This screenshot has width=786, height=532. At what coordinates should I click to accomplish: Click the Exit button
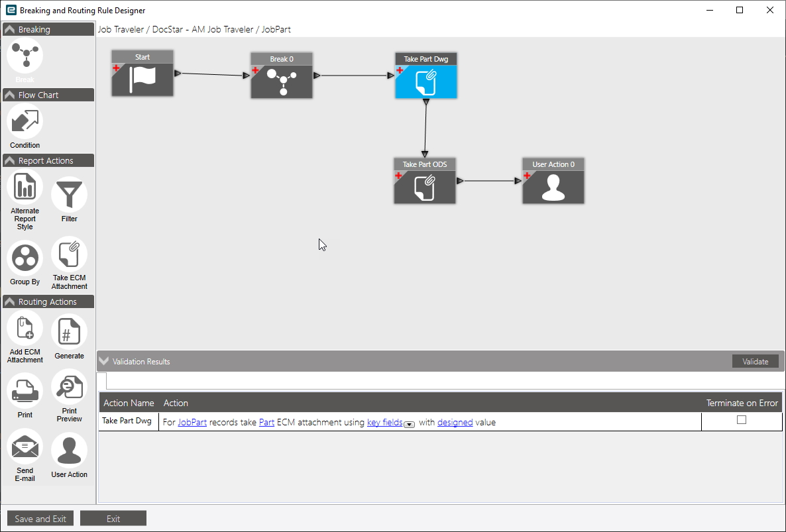pyautogui.click(x=113, y=519)
